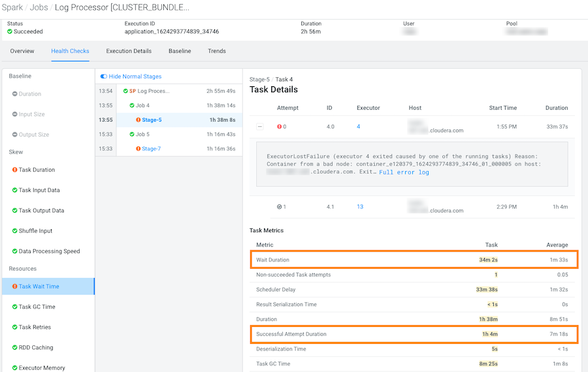Open Shuffle Input check
Screen dimensions: 588x372
35,231
